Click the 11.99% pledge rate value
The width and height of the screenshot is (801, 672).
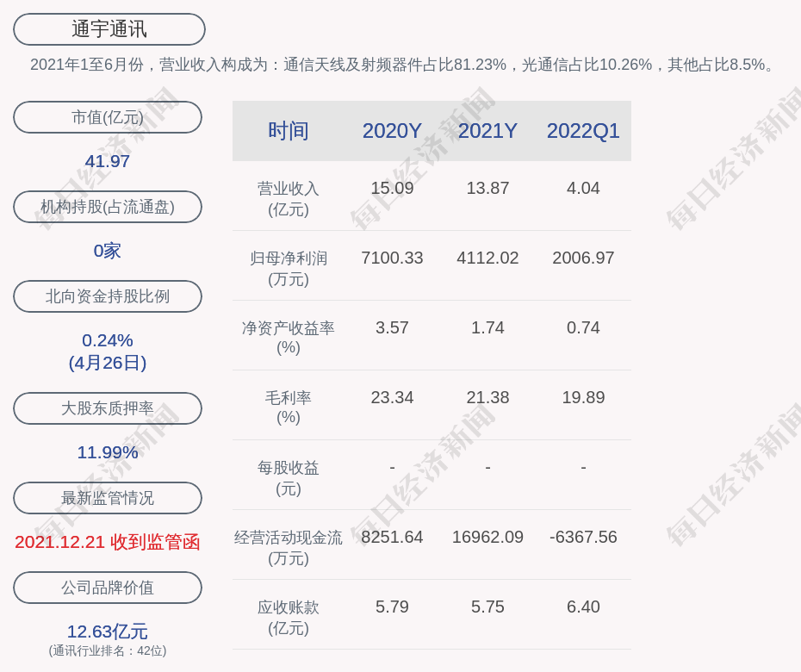point(108,452)
